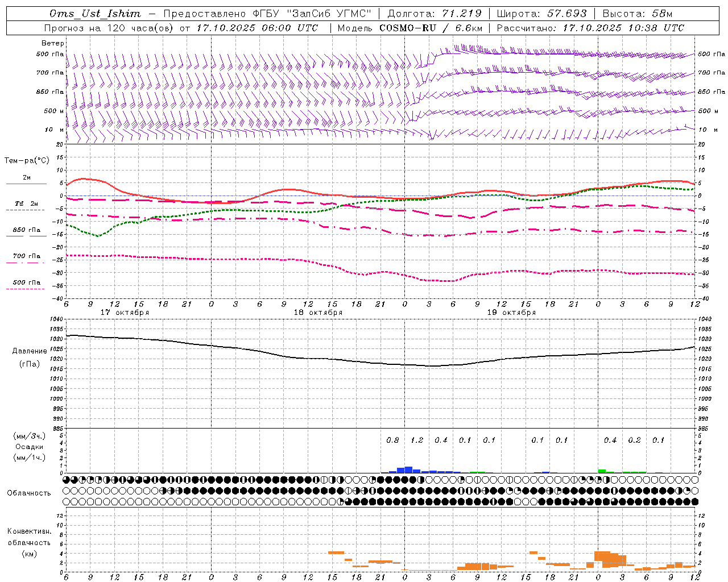The image size is (728, 582).
Task: Click the (гПа) pressure unit label
Action: click(30, 364)
